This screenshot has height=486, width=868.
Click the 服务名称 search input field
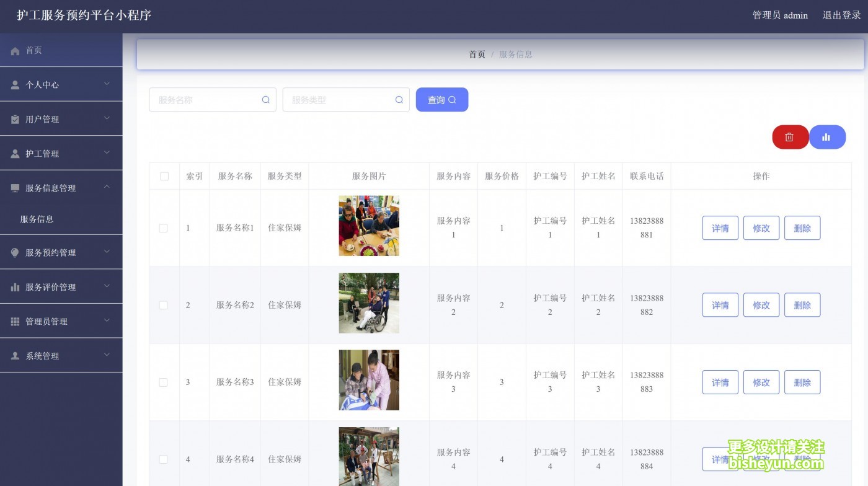point(213,100)
